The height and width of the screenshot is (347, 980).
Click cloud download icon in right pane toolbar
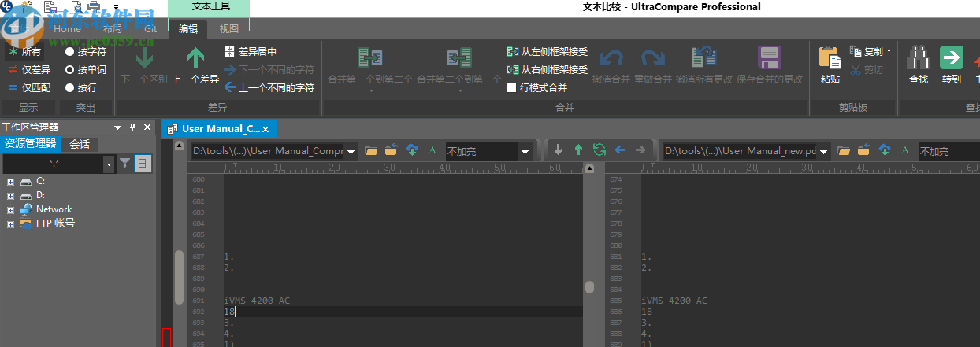pos(884,150)
